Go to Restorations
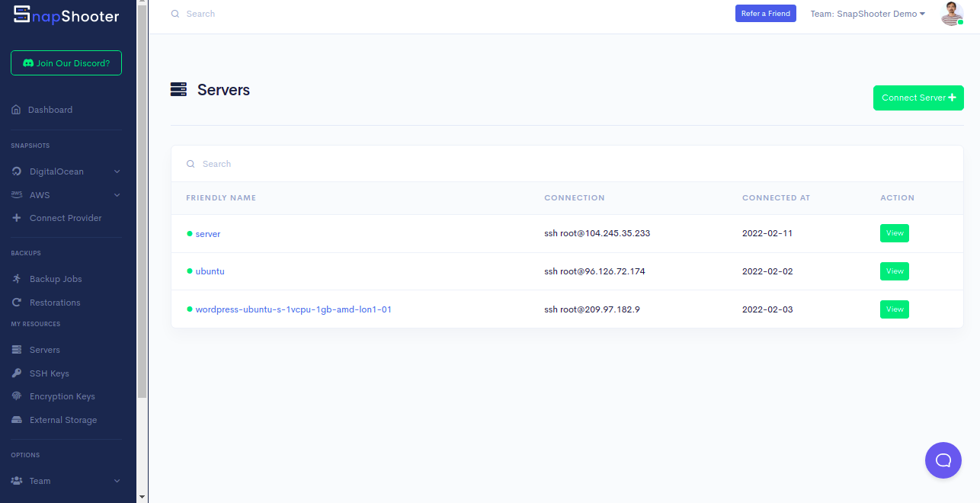Image resolution: width=980 pixels, height=503 pixels. click(x=55, y=303)
